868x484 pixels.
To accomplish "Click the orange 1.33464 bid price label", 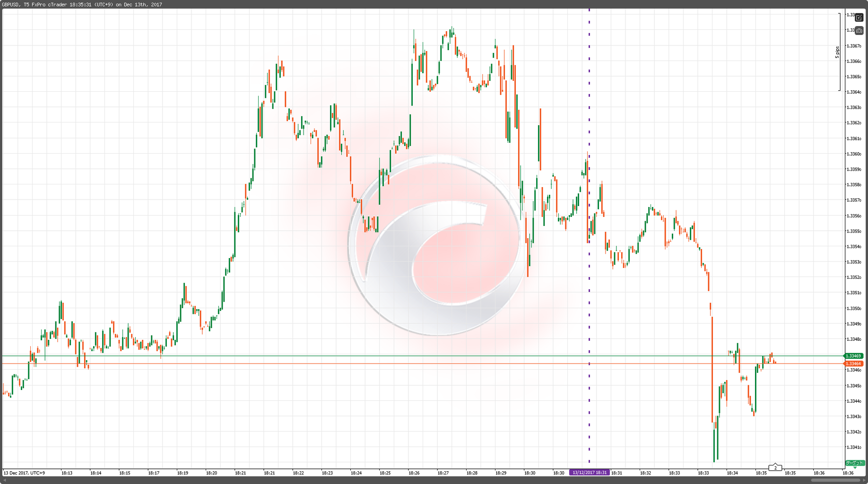I will 854,363.
